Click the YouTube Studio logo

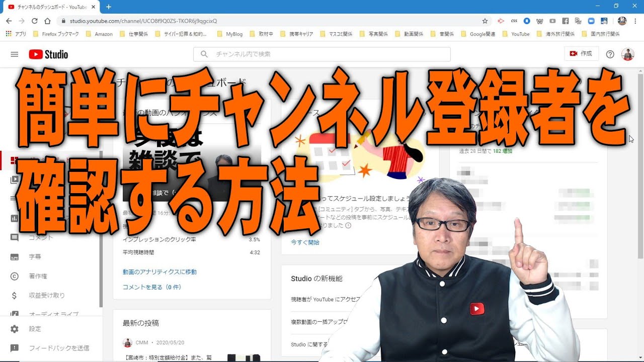48,54
